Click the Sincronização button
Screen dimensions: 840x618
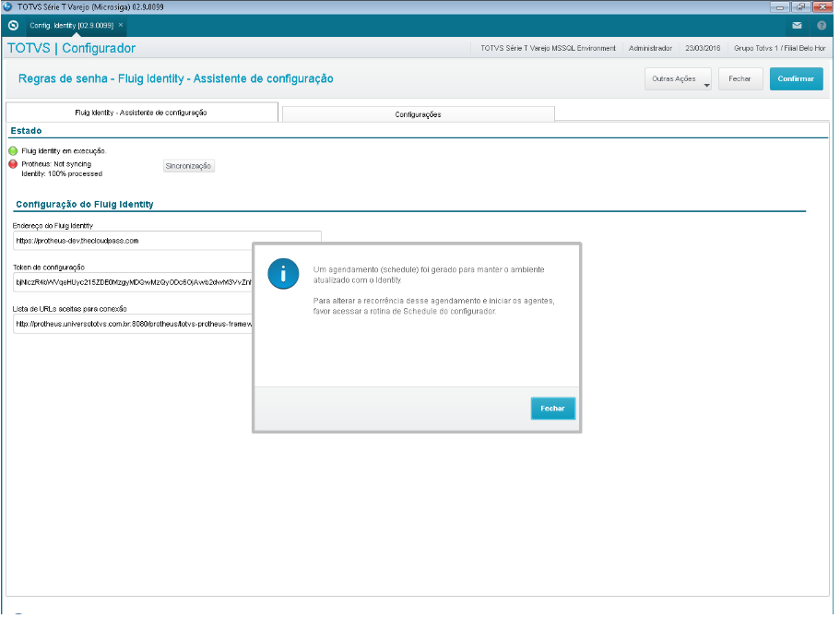(x=189, y=166)
